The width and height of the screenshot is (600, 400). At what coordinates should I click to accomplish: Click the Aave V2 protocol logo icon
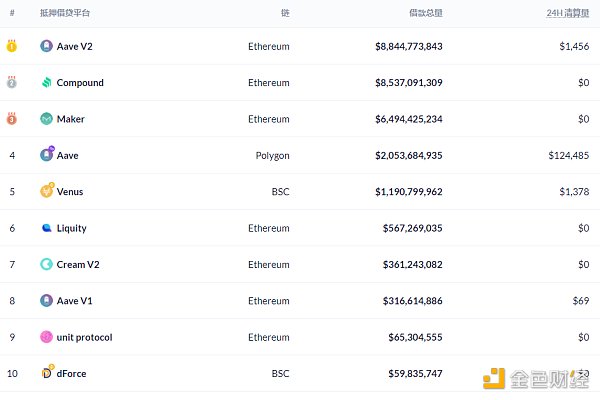46,46
